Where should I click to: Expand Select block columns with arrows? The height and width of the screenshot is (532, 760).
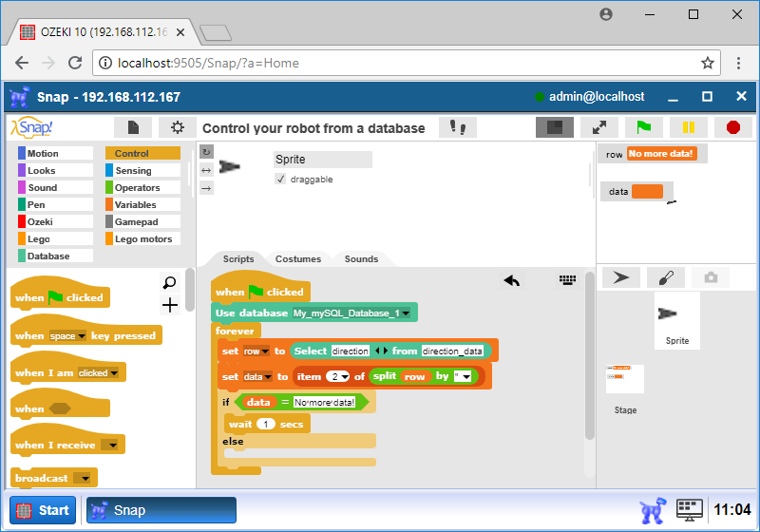coord(382,351)
